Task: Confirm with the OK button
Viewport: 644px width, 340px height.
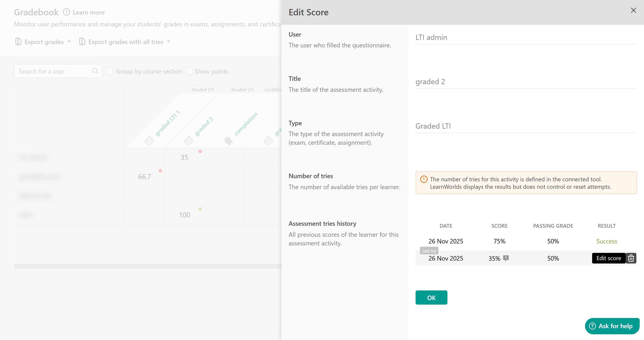Action: coord(431,298)
